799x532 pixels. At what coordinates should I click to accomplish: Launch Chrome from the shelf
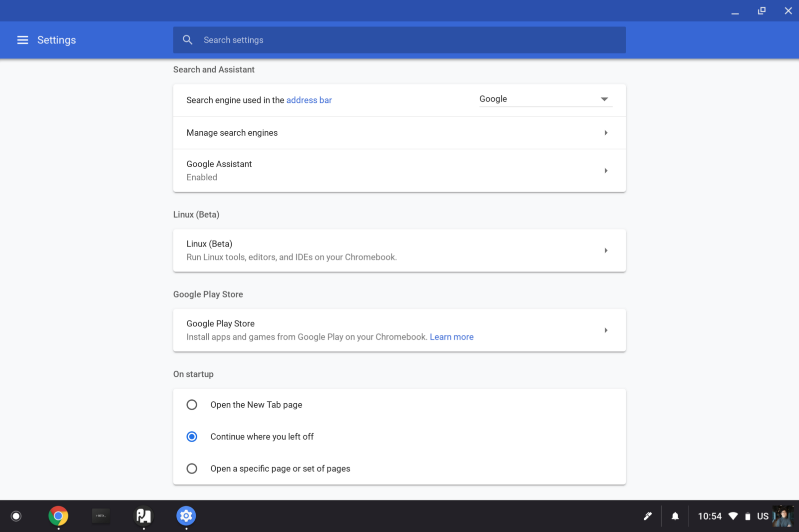click(58, 516)
